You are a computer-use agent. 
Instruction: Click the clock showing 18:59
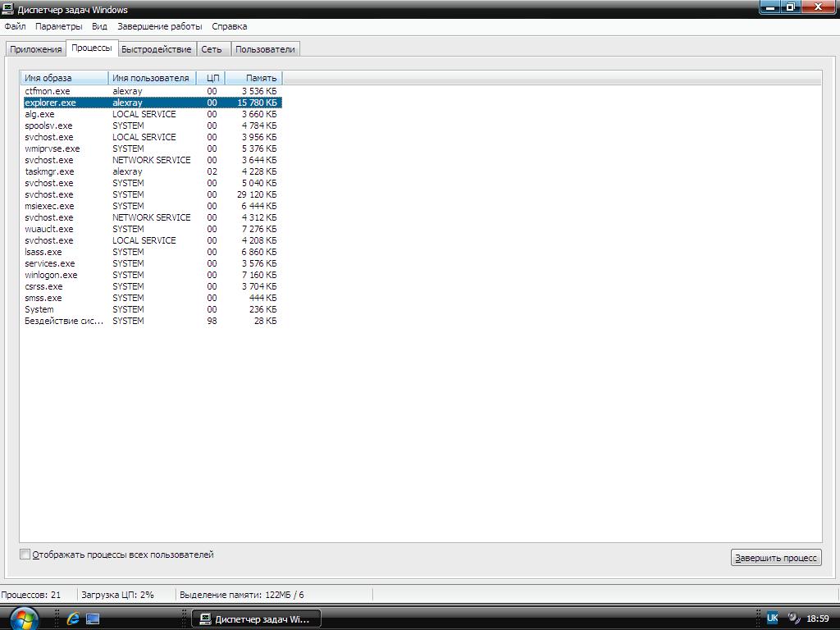click(818, 619)
